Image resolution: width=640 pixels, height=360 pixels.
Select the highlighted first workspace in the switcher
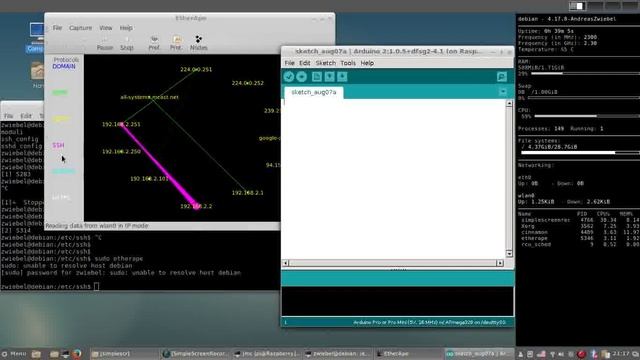pos(578,6)
